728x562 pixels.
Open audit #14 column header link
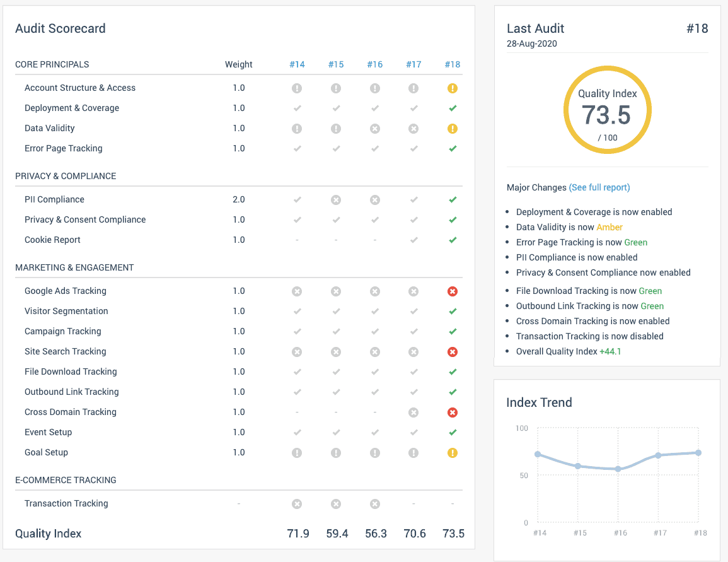click(297, 64)
